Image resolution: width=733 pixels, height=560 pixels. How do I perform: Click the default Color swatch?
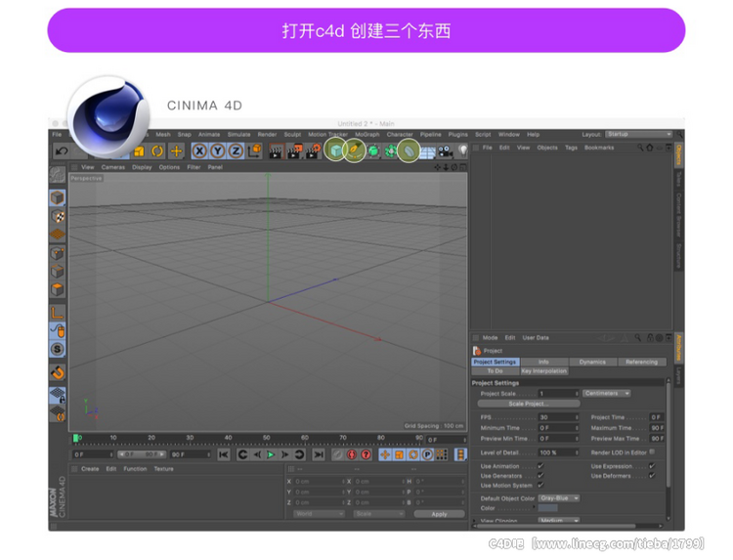(x=548, y=508)
